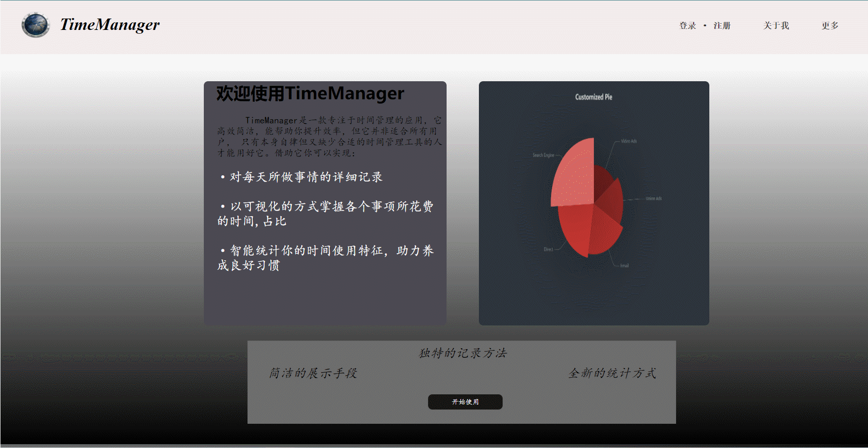Click the 对每天所做事情的详细记录 bullet
This screenshot has width=868, height=448.
(x=302, y=177)
